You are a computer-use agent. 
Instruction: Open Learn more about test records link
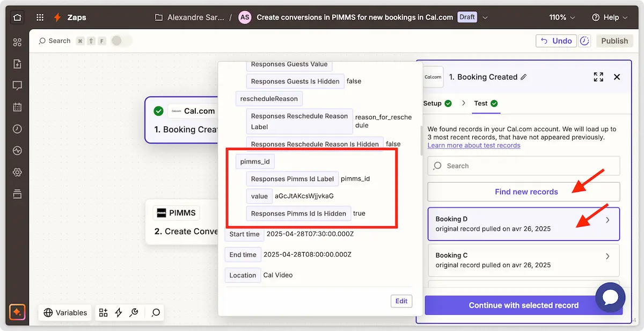pyautogui.click(x=473, y=146)
